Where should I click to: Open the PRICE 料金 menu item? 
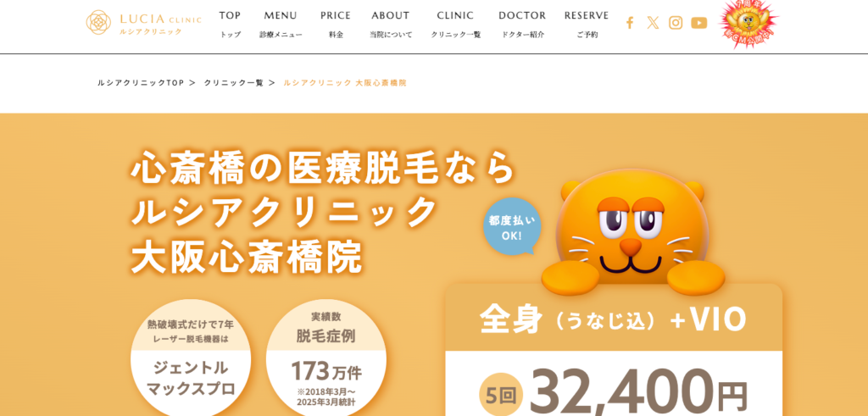tap(336, 25)
